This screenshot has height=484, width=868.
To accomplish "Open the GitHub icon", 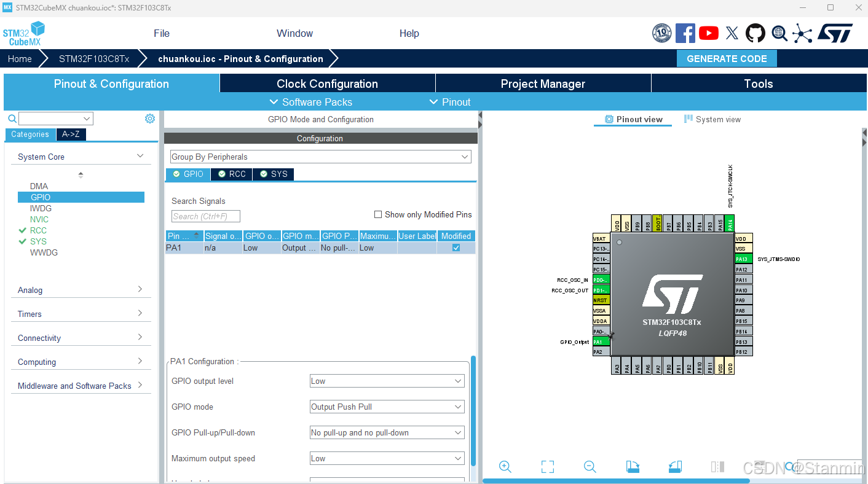I will coord(756,33).
